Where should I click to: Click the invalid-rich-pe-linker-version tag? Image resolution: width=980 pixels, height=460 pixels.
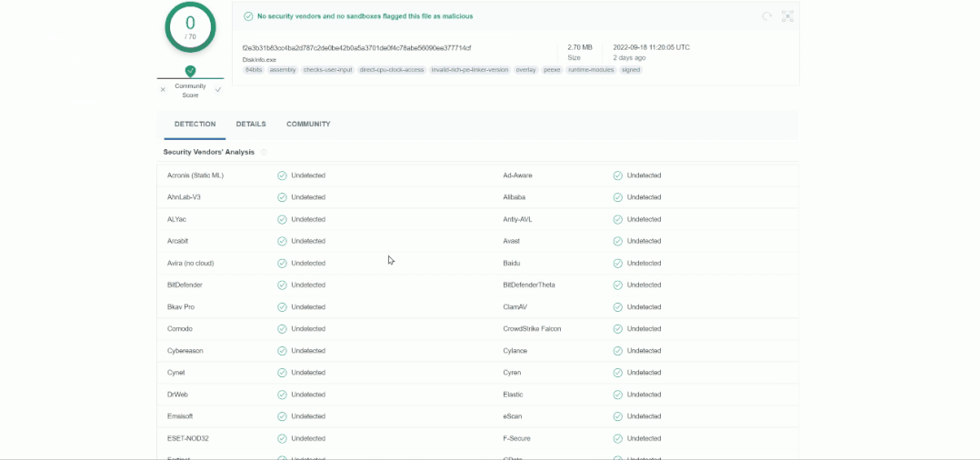(x=470, y=70)
